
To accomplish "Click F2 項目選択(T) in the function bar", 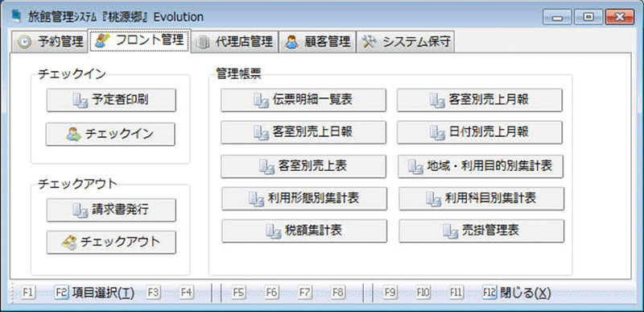I will [94, 293].
